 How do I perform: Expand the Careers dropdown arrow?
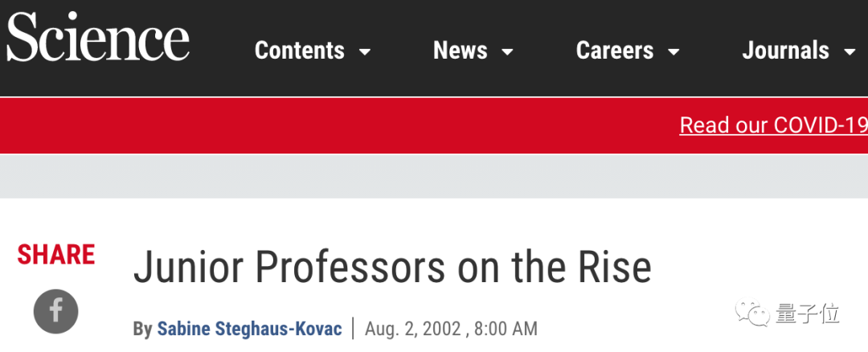tap(674, 52)
